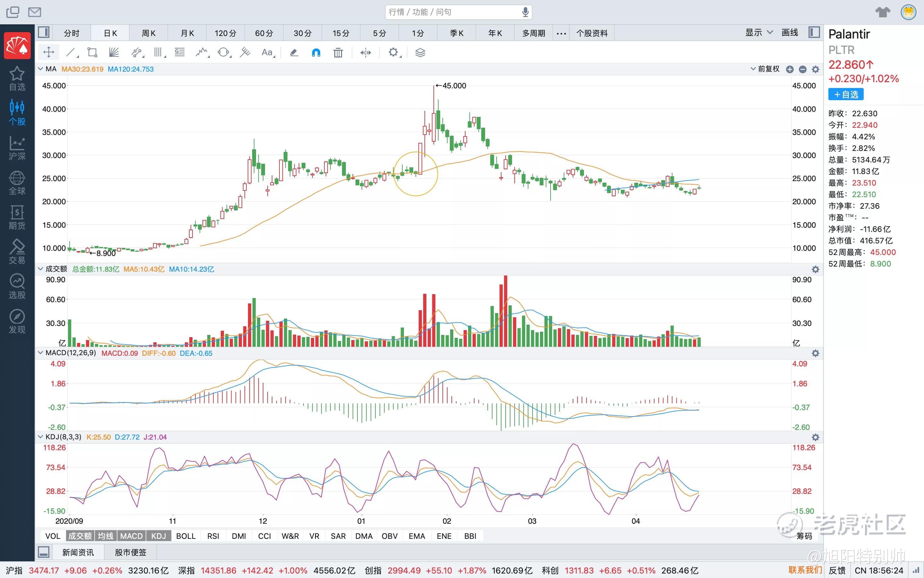Select the line drawing tool
Image resolution: width=924 pixels, height=578 pixels.
click(71, 52)
